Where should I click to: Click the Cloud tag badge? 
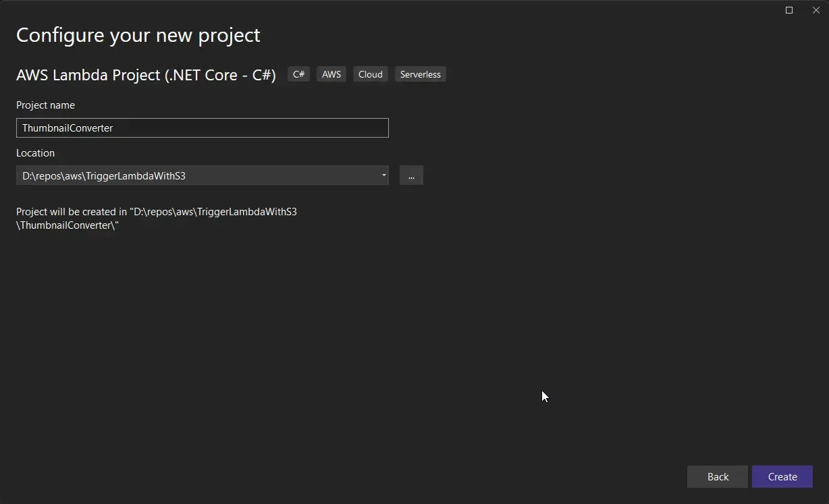pos(370,74)
